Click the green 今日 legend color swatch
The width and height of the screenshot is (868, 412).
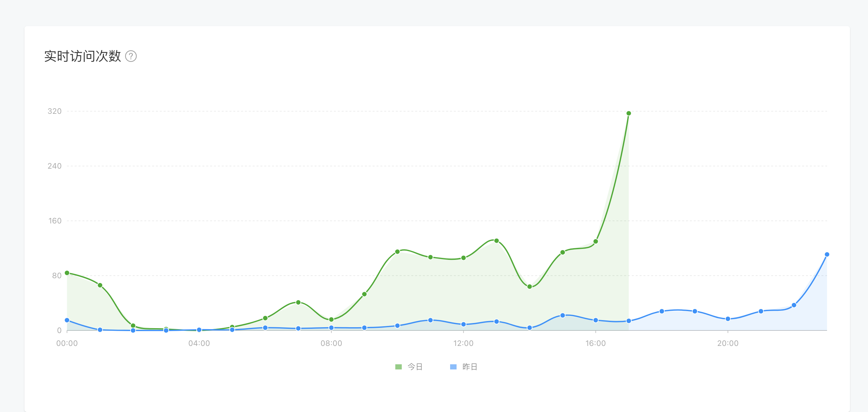pyautogui.click(x=398, y=367)
